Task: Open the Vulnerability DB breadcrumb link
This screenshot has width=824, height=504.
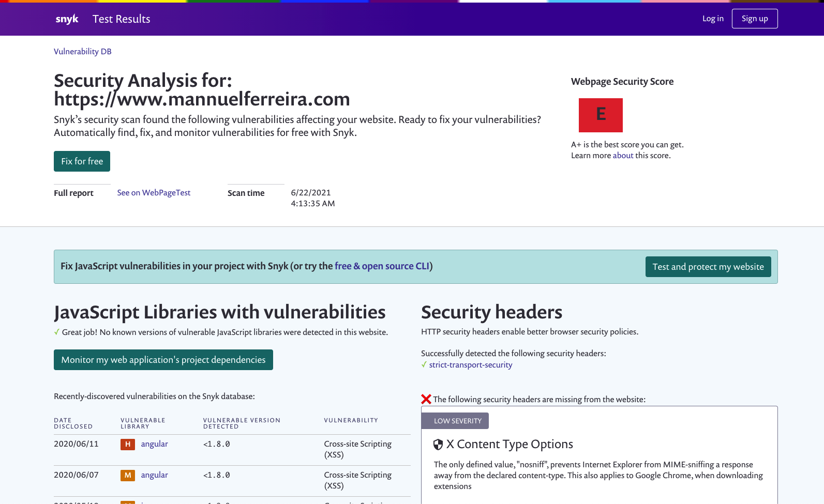Action: pyautogui.click(x=83, y=52)
